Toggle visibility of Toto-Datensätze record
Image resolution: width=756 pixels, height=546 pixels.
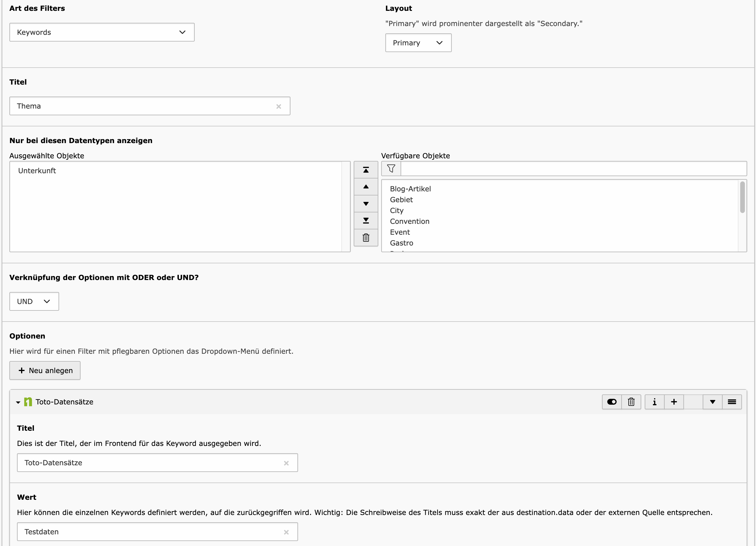coord(612,402)
